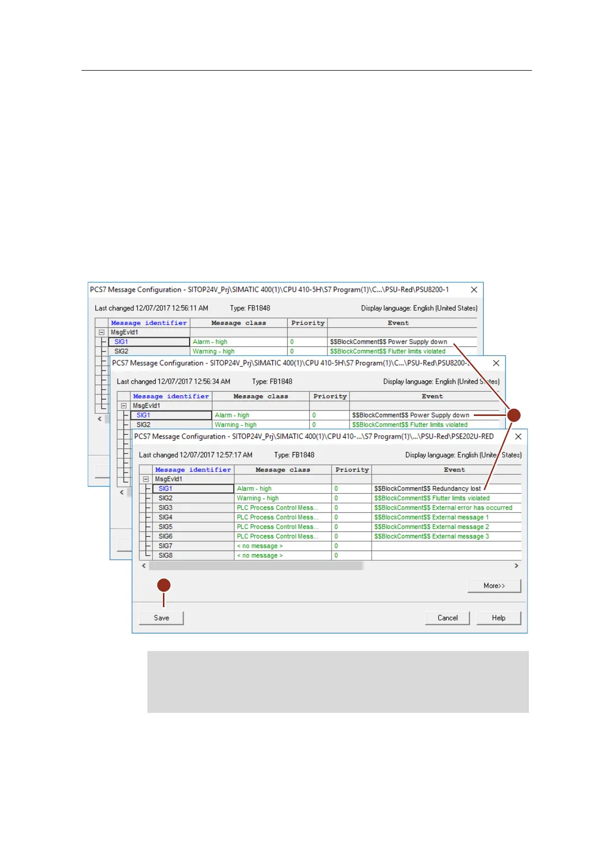This screenshot has width=614, height=868.
Task: Click 'Flutter limits violated' event in PSE202U-RED
Action: click(x=446, y=498)
